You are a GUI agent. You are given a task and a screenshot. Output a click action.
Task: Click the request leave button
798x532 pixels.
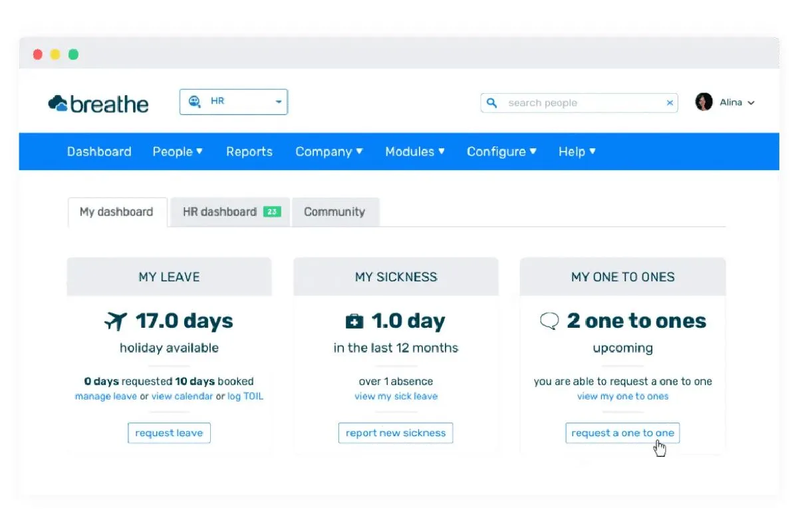click(x=169, y=433)
